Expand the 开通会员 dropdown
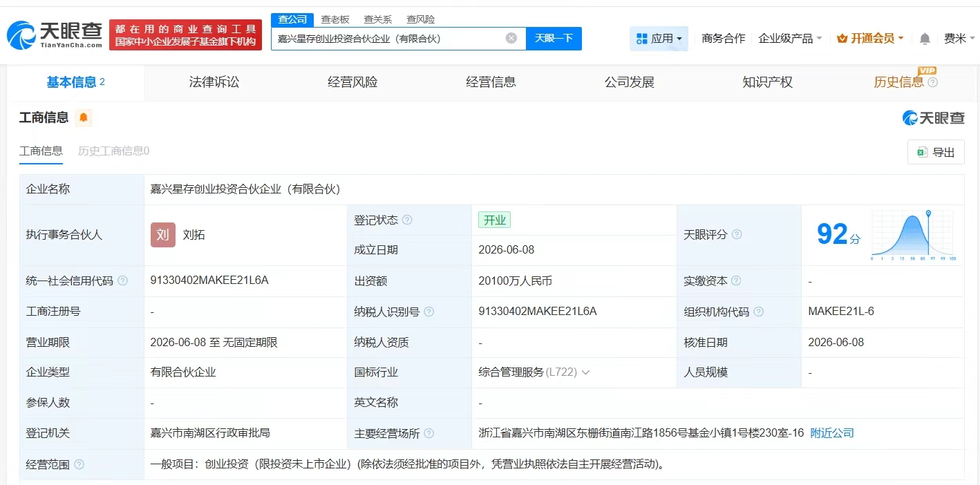Viewport: 980px width, 485px height. 870,39
